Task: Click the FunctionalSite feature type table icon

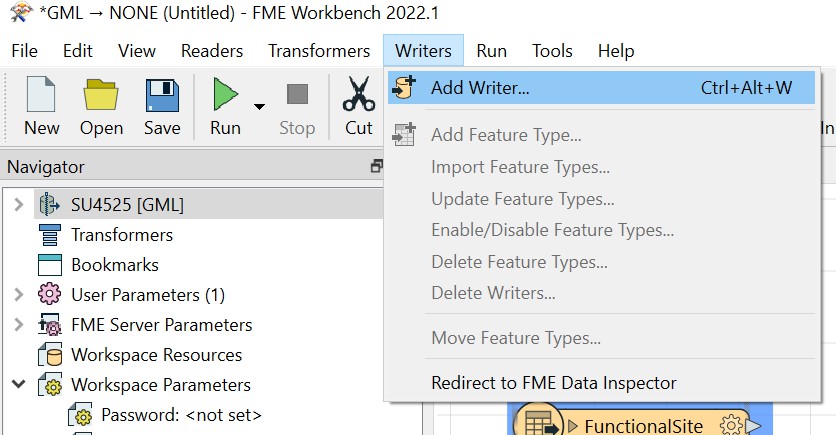Action: 540,423
